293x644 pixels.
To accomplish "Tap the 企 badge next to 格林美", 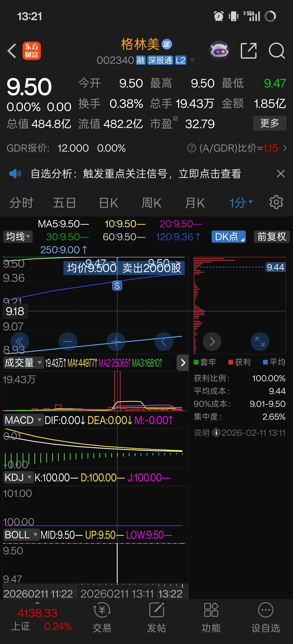I will [167, 44].
